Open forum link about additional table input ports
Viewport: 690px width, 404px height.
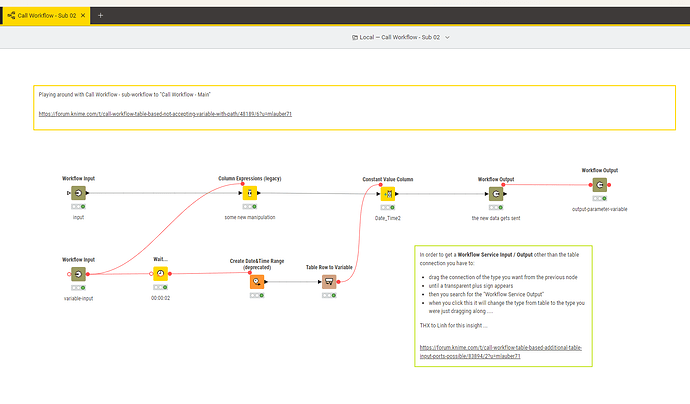click(x=501, y=352)
